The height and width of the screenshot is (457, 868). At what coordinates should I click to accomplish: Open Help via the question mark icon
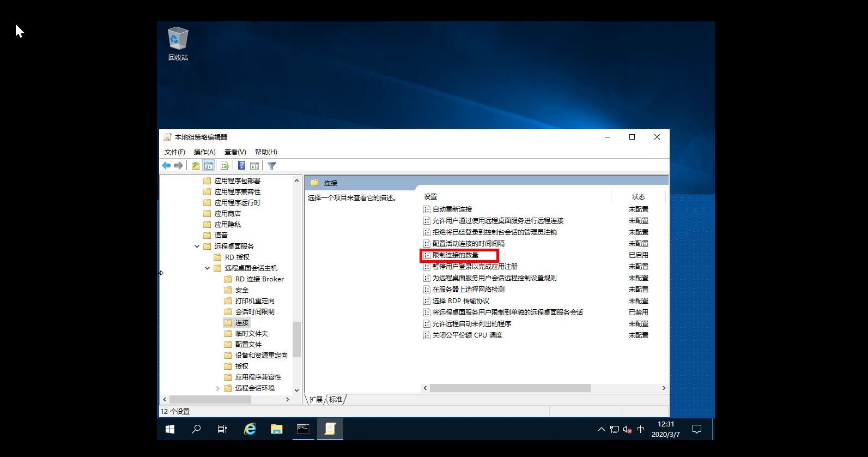(241, 166)
